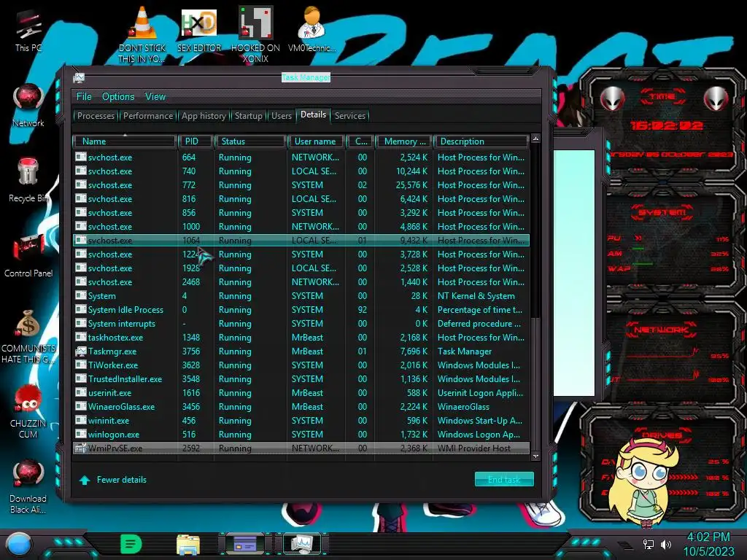This screenshot has height=560, width=747.
Task: Click the Task Manager taskbar button
Action: click(x=302, y=544)
